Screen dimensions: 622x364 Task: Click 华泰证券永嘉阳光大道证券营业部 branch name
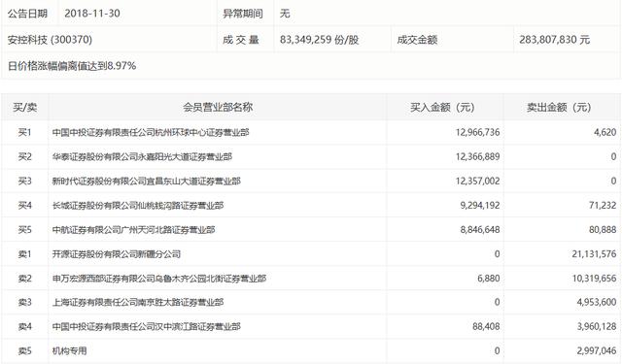[142, 157]
